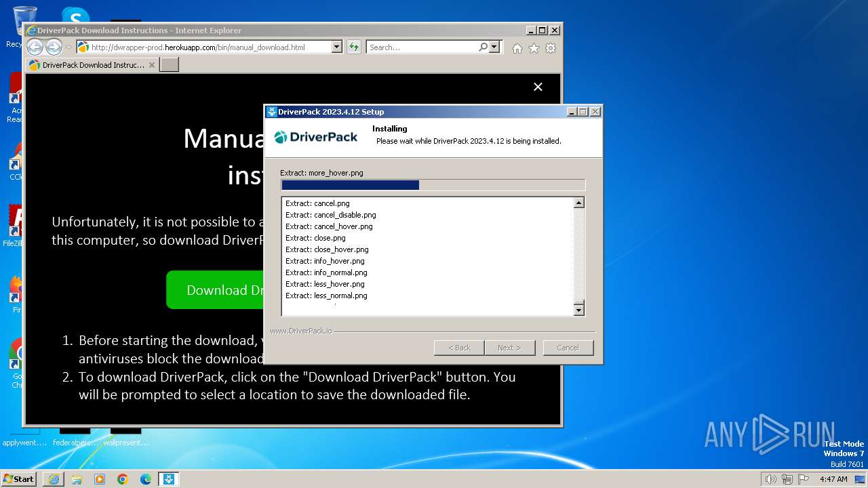Click the Cancel button in Setup
This screenshot has width=868, height=488.
pyautogui.click(x=568, y=348)
